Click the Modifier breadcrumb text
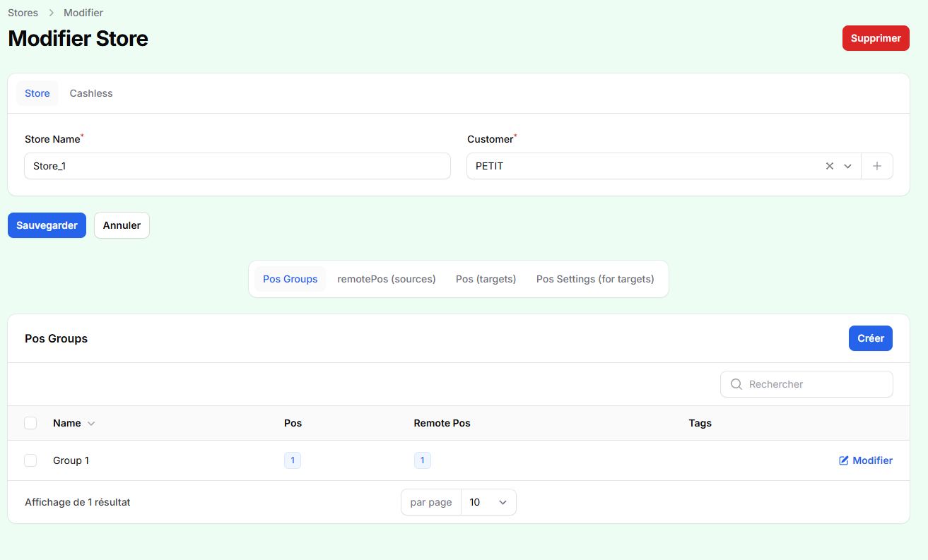Screen dimensions: 928x560 coord(83,13)
